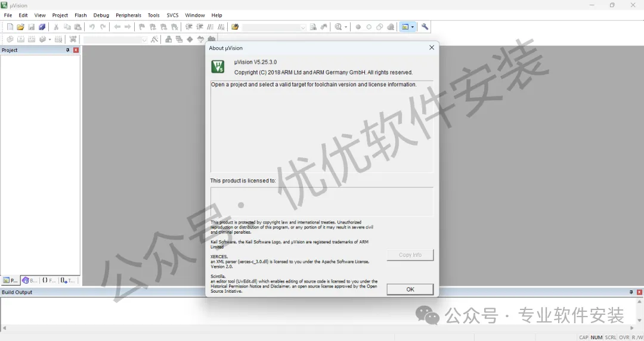Open the Project menu
The image size is (644, 341).
[x=60, y=15]
